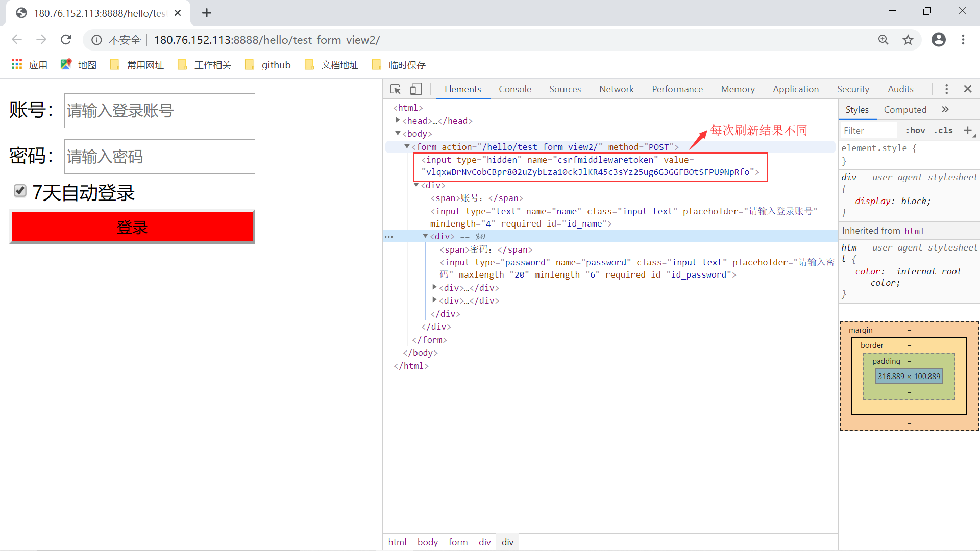
Task: Switch to the Audits tab
Action: point(900,89)
